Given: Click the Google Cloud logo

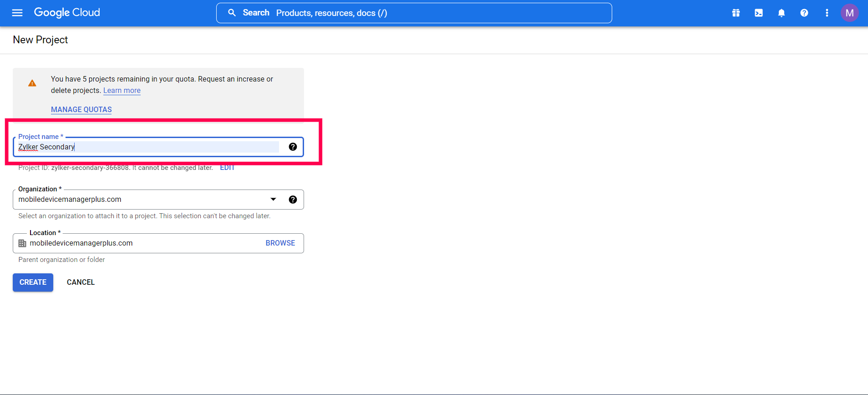Looking at the screenshot, I should (x=67, y=13).
